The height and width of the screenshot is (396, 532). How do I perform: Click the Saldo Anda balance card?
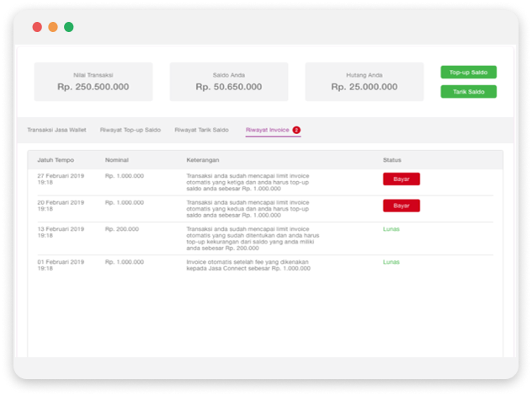228,82
